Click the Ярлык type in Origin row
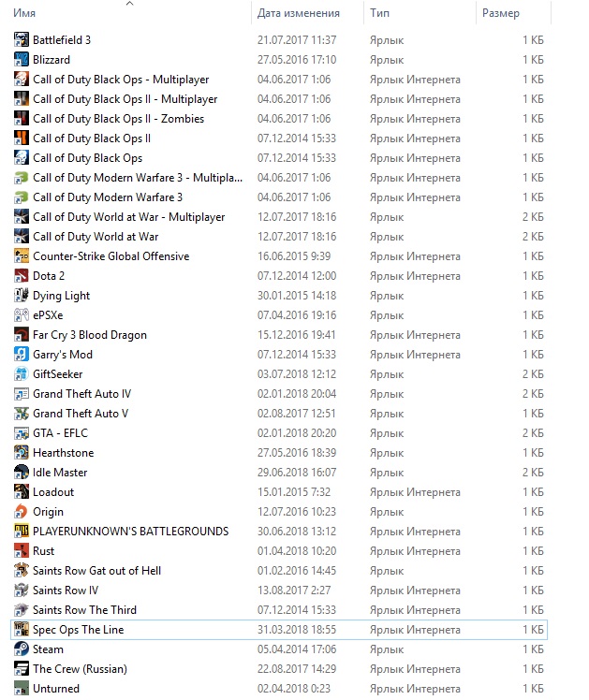 pos(387,512)
